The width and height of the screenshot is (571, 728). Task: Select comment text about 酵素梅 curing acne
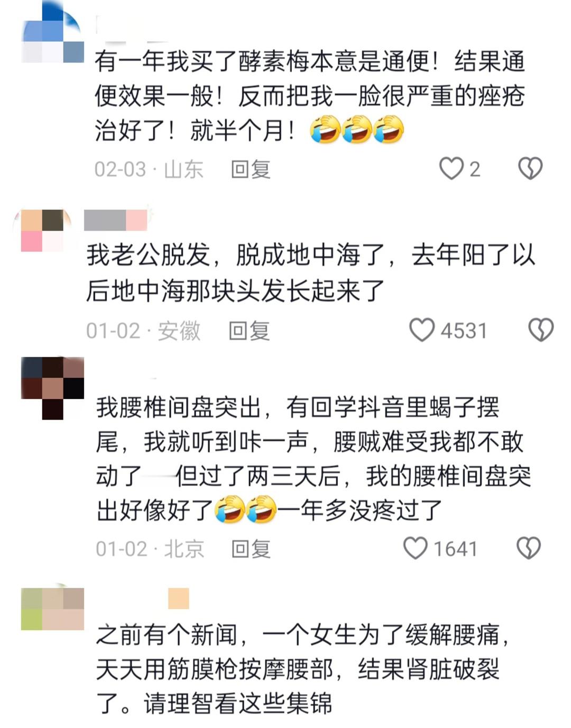[310, 96]
